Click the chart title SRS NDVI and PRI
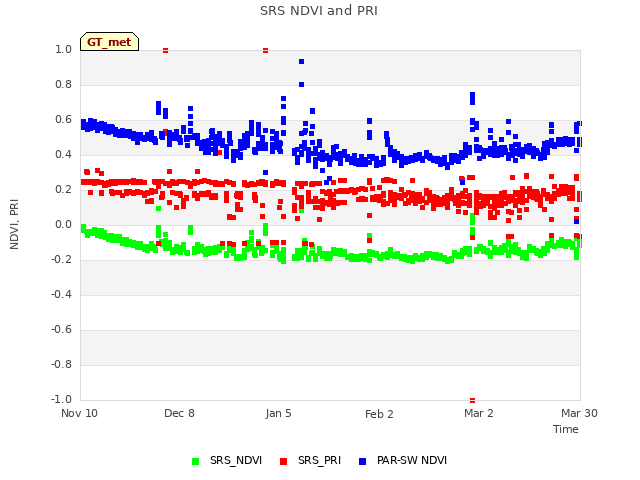The height and width of the screenshot is (480, 640). point(319,11)
